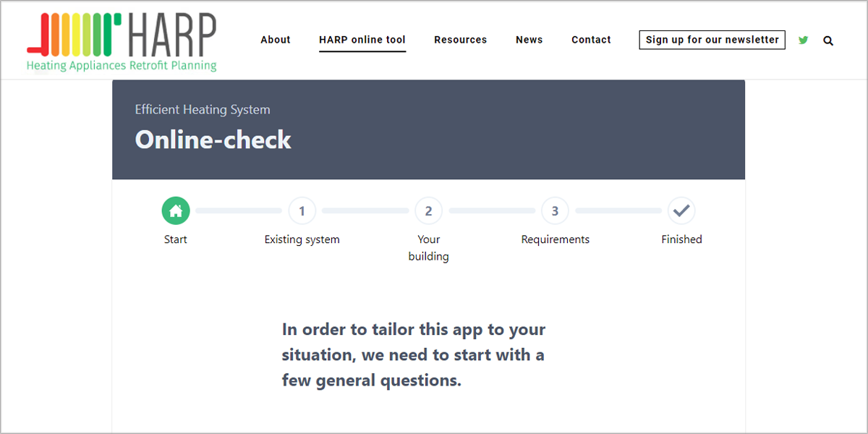Image resolution: width=868 pixels, height=434 pixels.
Task: Select the HARP online tool menu item
Action: 362,40
